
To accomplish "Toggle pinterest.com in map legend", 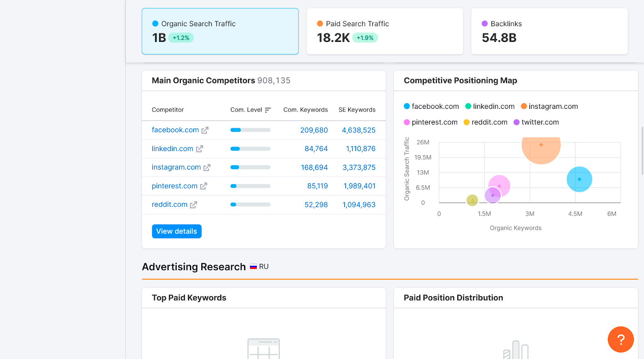I will pos(431,122).
